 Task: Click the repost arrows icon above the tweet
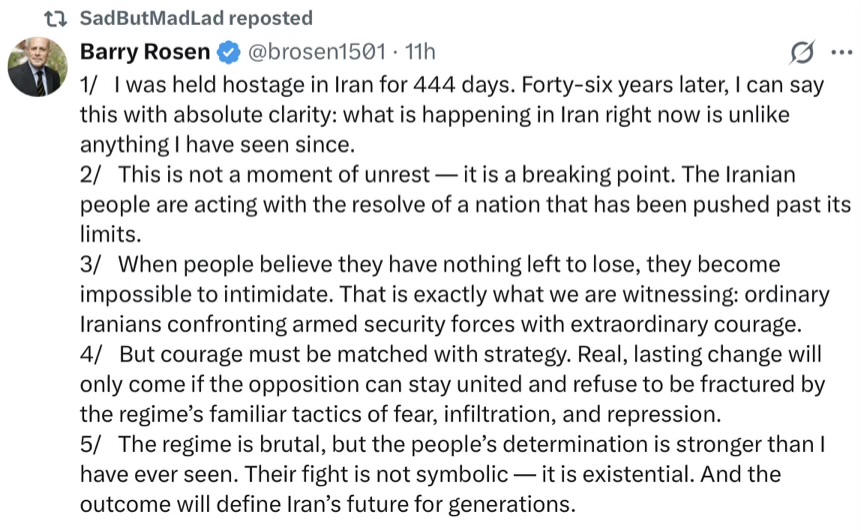click(x=57, y=18)
